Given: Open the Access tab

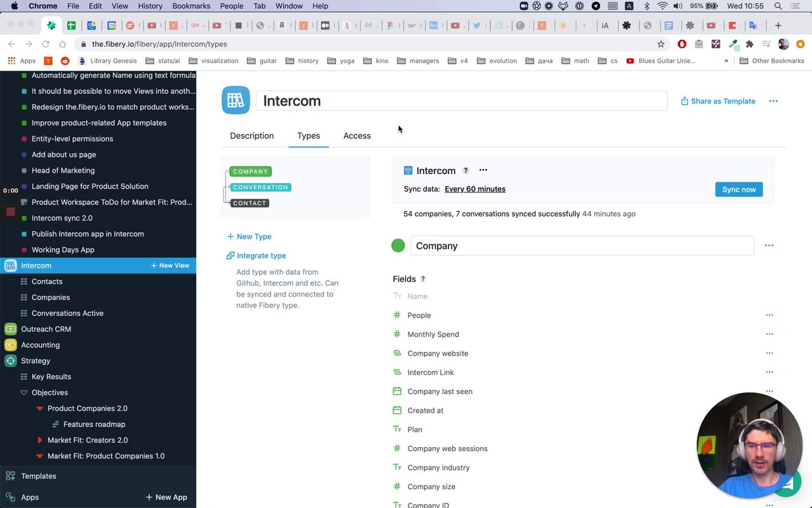Looking at the screenshot, I should (357, 136).
